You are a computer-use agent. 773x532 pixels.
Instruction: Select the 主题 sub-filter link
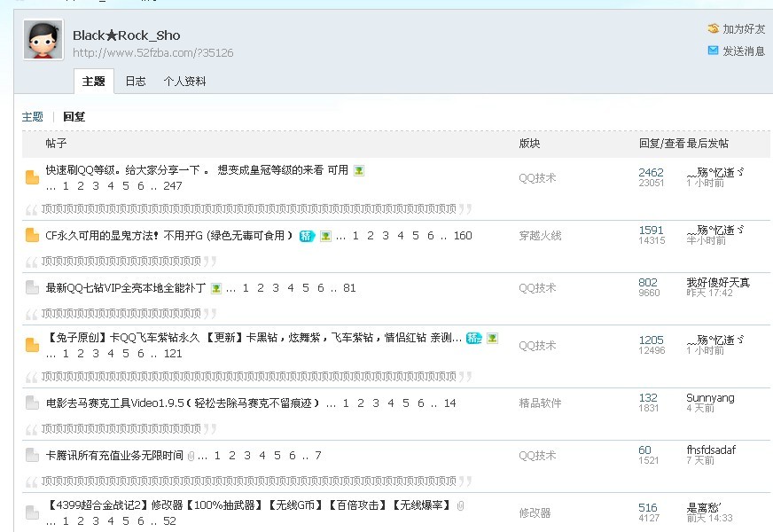coord(33,117)
